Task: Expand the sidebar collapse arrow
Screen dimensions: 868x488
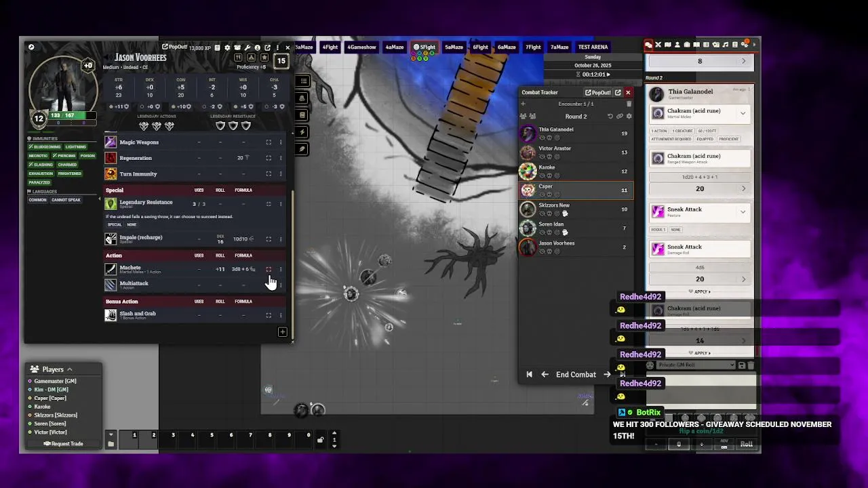Action: pos(754,45)
